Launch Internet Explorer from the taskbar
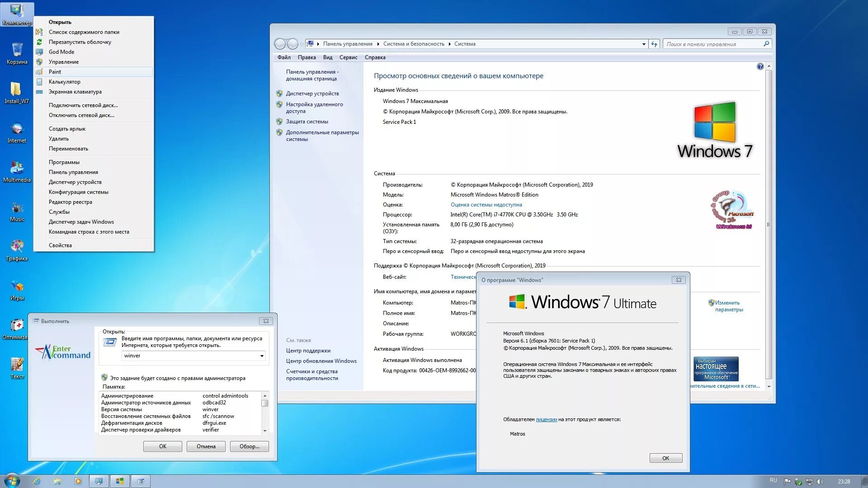 [37, 481]
